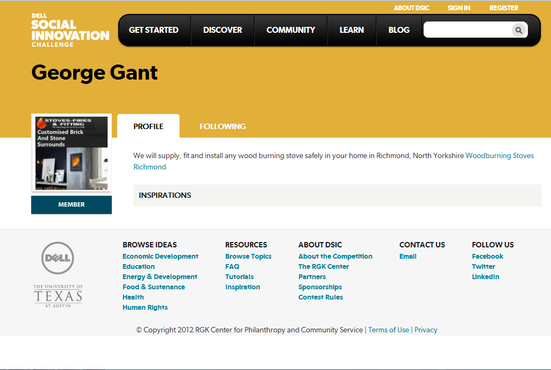
Task: Click the Sign In link
Action: (459, 8)
